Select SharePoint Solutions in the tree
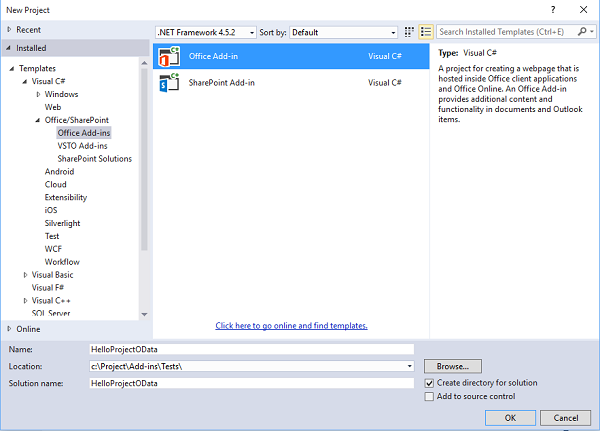 (95, 159)
